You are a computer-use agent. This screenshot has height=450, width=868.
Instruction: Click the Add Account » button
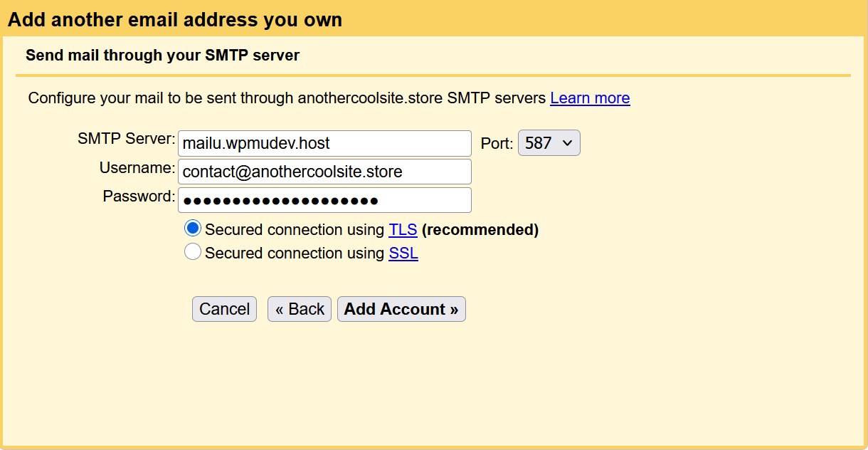pos(401,309)
